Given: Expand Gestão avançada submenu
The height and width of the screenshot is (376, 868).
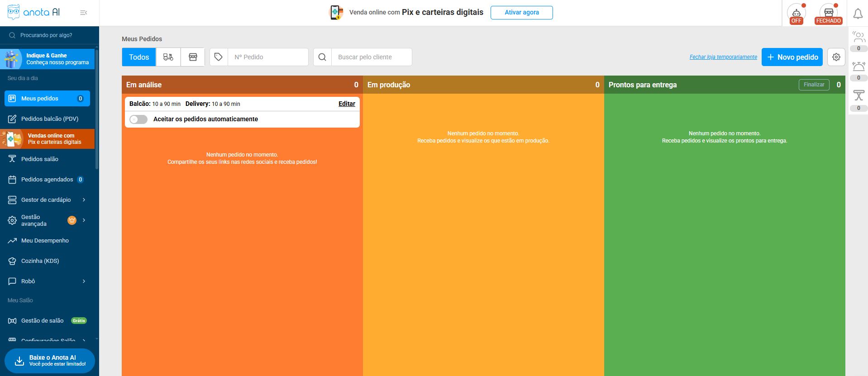Looking at the screenshot, I should tap(84, 220).
